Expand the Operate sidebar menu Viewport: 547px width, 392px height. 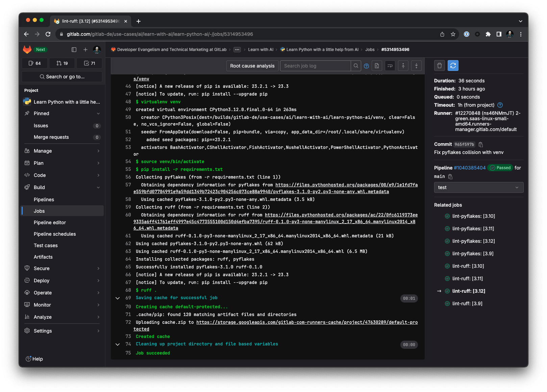[62, 293]
